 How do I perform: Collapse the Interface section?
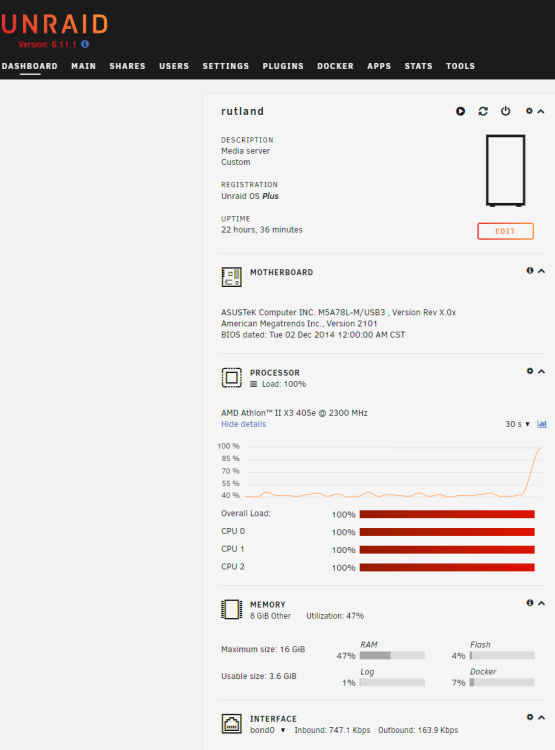point(542,717)
